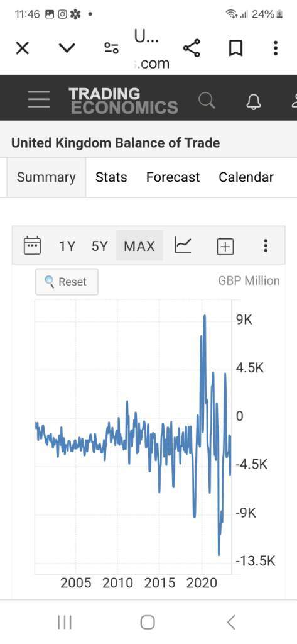
Task: Switch to the Stats tab
Action: coord(111,177)
